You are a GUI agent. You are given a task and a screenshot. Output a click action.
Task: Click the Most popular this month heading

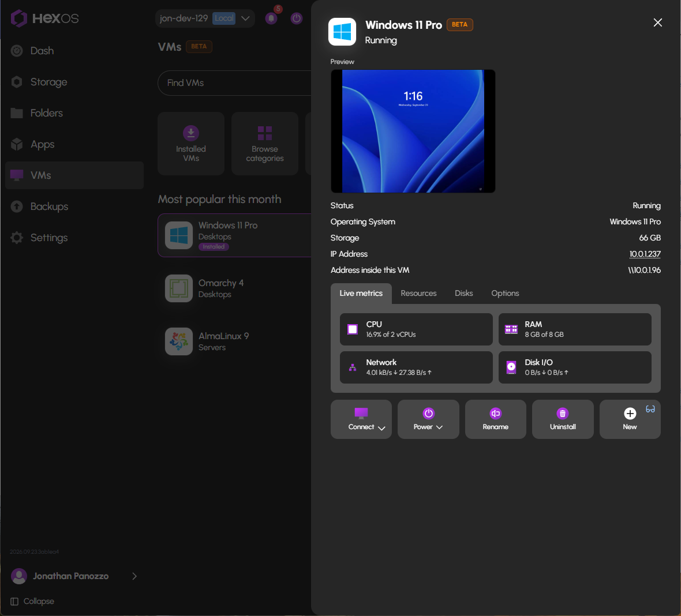click(220, 199)
